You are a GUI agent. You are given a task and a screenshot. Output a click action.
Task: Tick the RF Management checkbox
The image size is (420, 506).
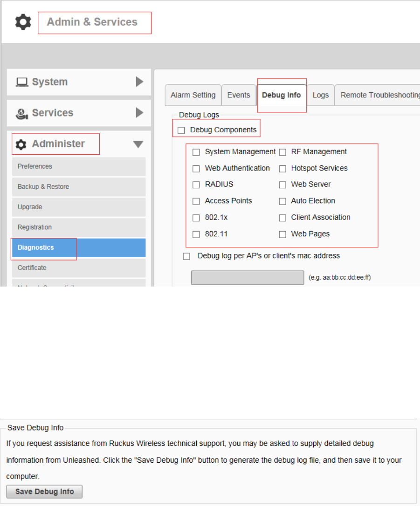pyautogui.click(x=282, y=152)
